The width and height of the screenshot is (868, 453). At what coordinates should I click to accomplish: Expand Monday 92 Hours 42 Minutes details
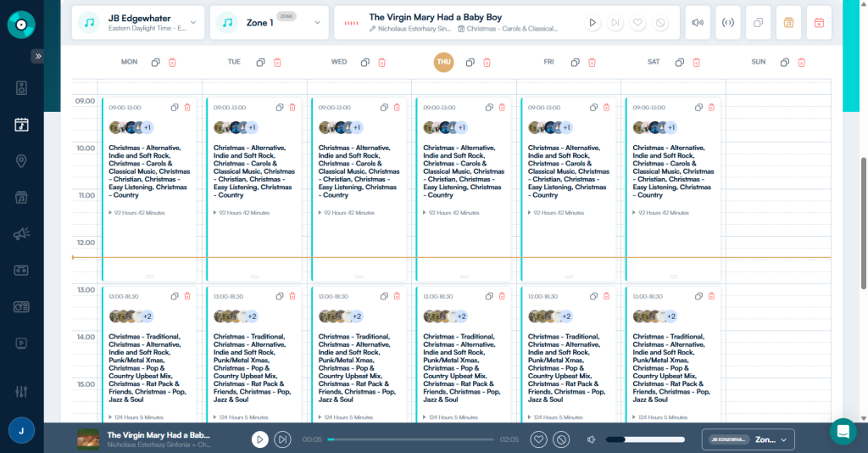coord(136,213)
